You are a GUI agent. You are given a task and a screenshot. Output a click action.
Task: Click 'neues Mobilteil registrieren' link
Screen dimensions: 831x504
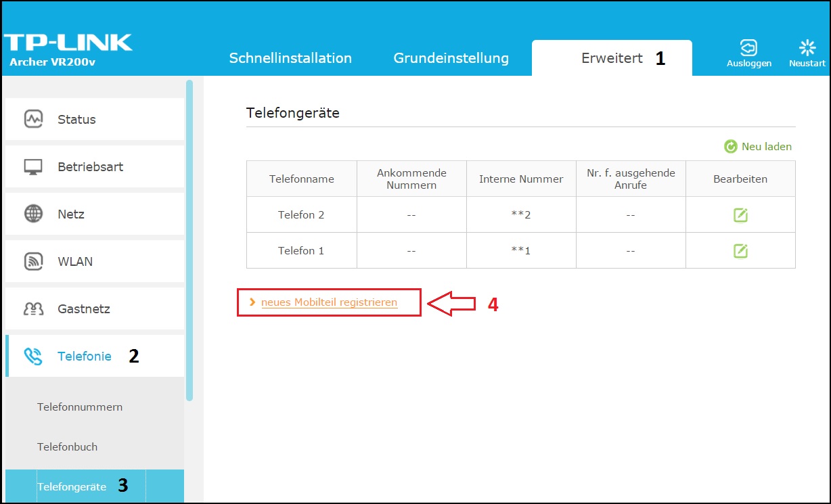[328, 302]
